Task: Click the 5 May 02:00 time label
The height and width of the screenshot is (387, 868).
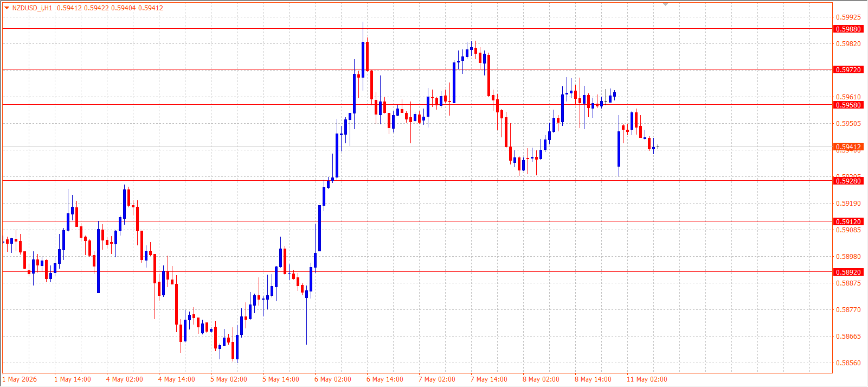Action: pyautogui.click(x=229, y=379)
